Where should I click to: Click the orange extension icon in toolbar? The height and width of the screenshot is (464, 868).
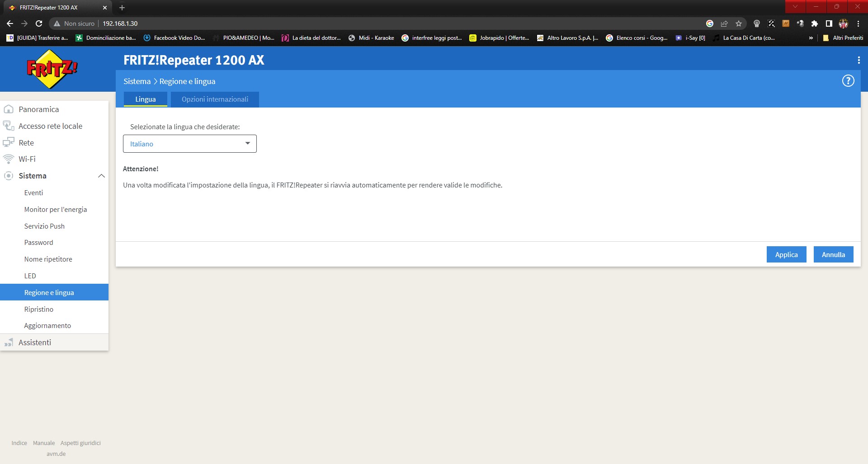786,23
